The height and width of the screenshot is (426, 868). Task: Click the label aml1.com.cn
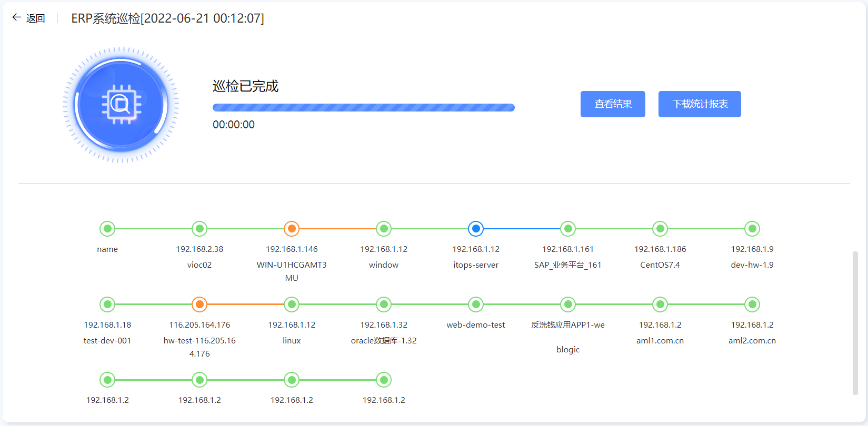660,341
